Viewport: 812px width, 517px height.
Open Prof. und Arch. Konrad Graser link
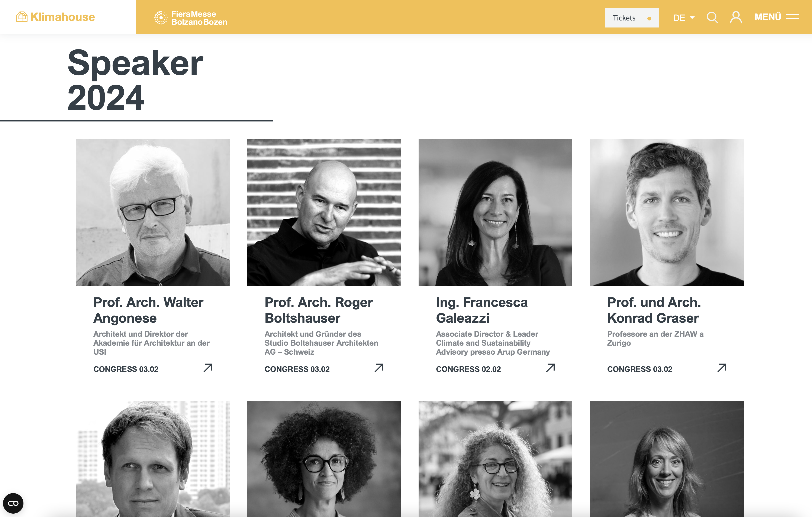[654, 310]
